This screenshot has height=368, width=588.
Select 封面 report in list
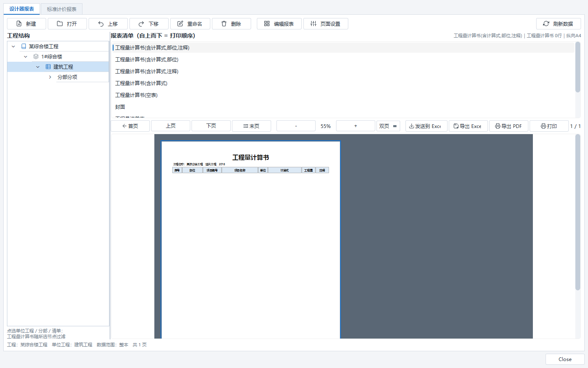[x=343, y=107]
